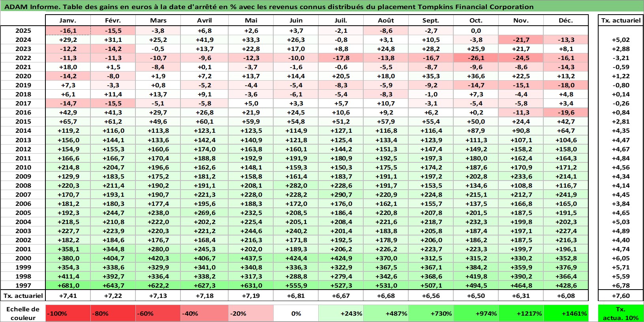Select the +7,60 overall actuarial rate cell
644x322 pixels.
tap(621, 296)
